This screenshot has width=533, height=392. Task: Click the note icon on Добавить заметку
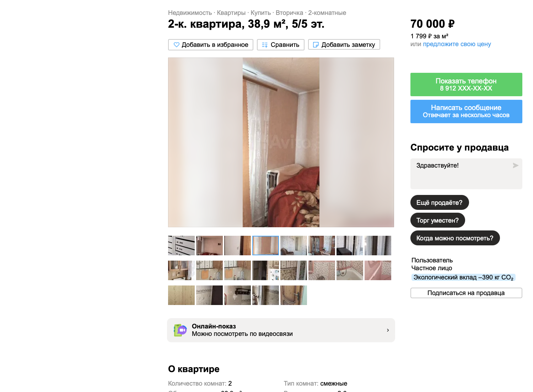(x=316, y=45)
